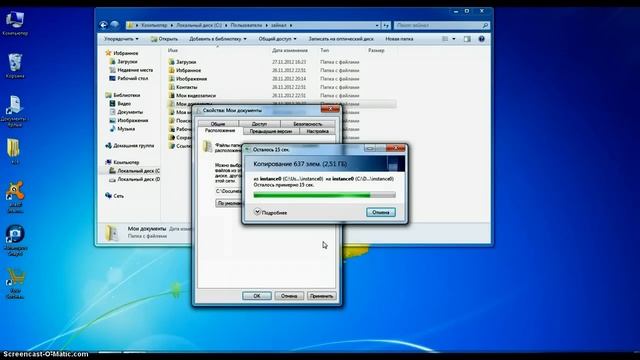
Task: Close the Свойства: Мои документы dialog
Action: pos(330,109)
